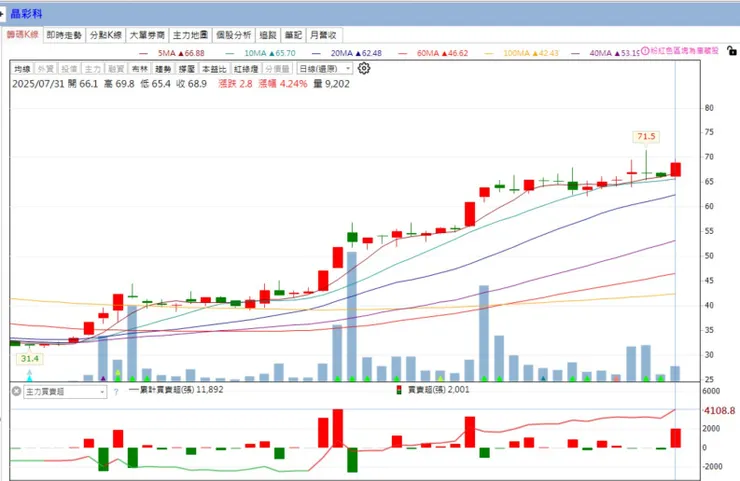Toggle the 趨勢 trend overlay
740x481 pixels.
click(x=163, y=69)
